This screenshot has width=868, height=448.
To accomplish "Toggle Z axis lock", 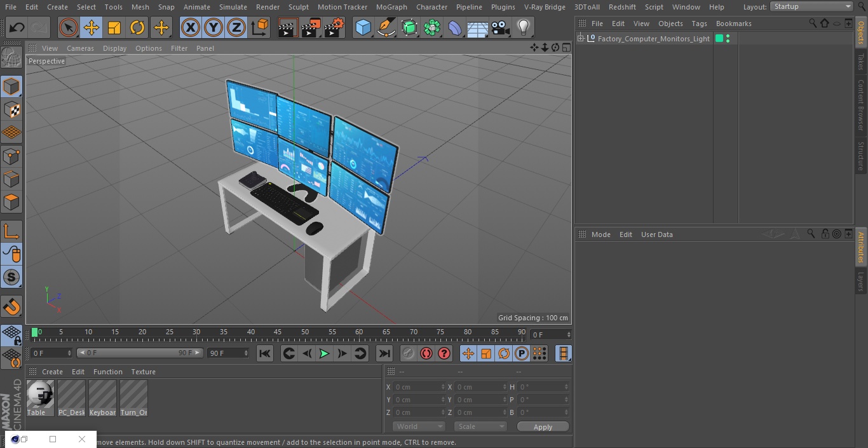I will pyautogui.click(x=236, y=27).
